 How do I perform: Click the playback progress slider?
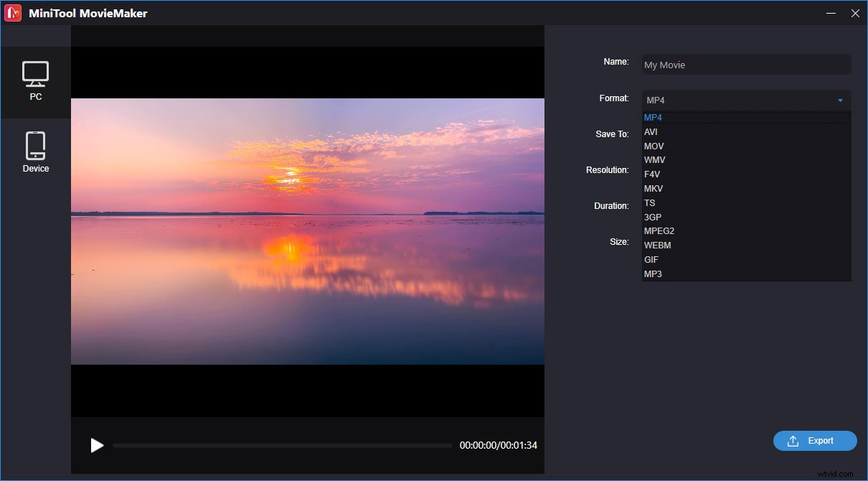pos(282,445)
